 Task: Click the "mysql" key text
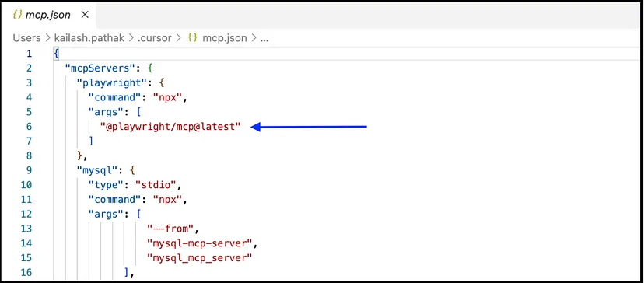click(97, 170)
